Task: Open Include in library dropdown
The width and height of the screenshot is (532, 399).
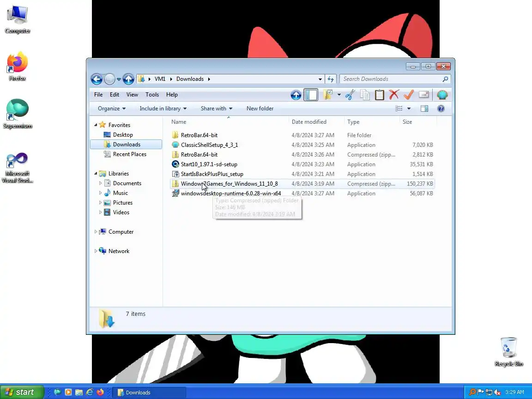Action: tap(163, 109)
